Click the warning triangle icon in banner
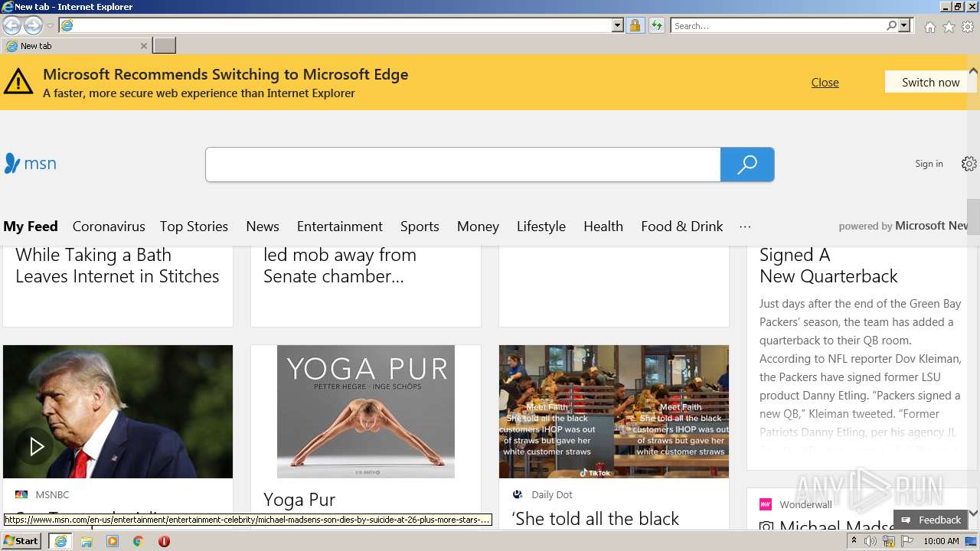 tap(18, 81)
